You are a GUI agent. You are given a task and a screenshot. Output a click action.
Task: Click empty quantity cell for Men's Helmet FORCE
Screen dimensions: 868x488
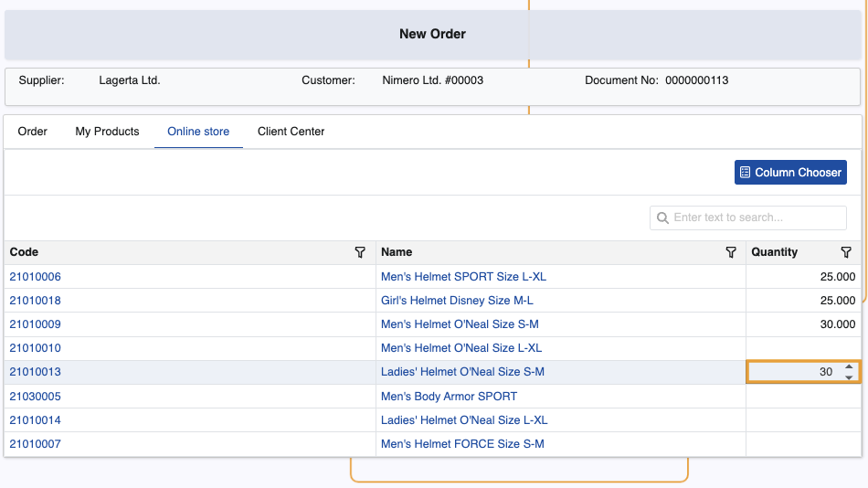tap(803, 444)
